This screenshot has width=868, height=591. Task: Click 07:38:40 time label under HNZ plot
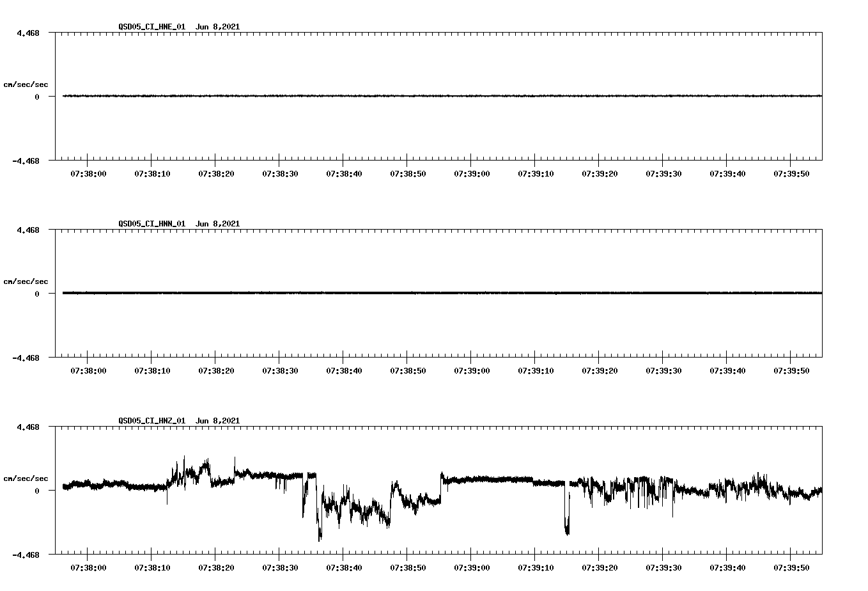344,567
